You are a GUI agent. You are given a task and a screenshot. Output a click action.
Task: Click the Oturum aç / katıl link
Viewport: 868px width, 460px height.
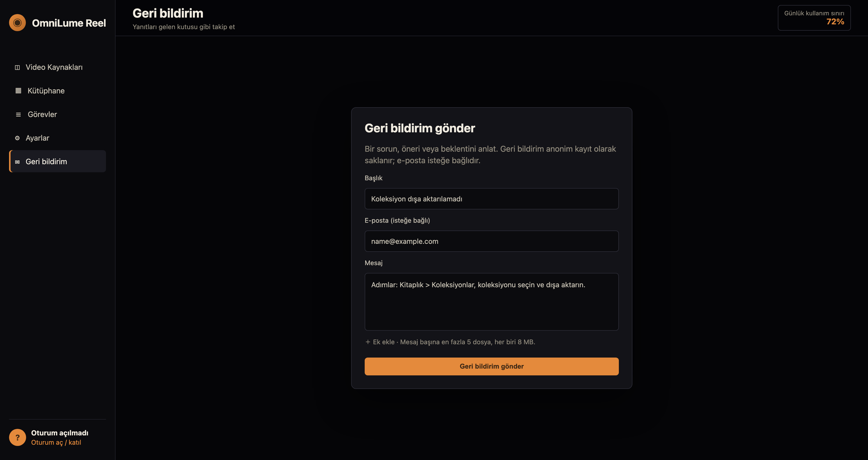[x=56, y=442]
